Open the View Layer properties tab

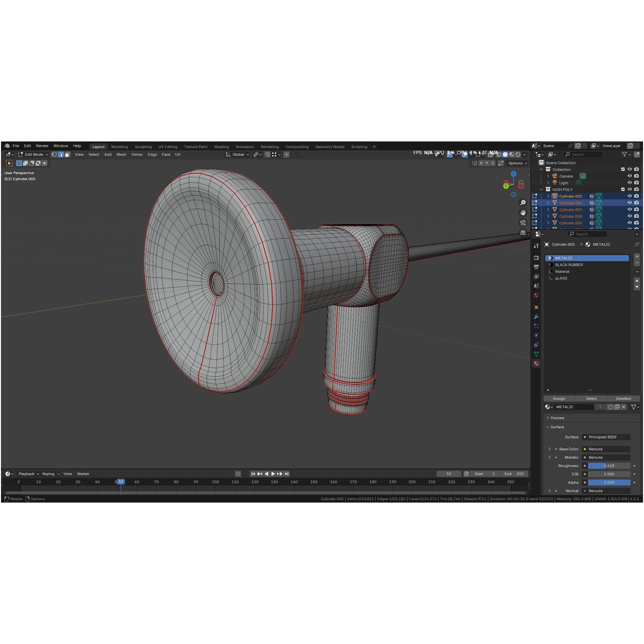pos(537,277)
